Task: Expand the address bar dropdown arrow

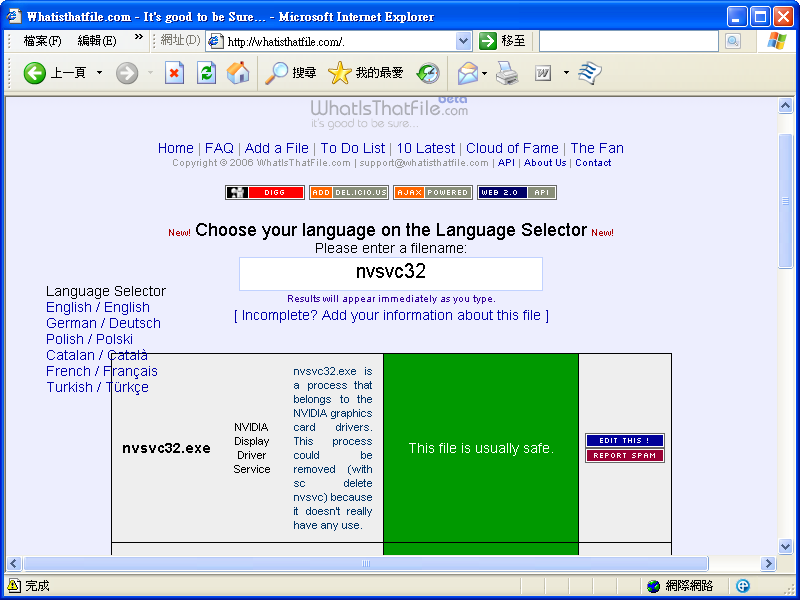Action: pos(463,41)
